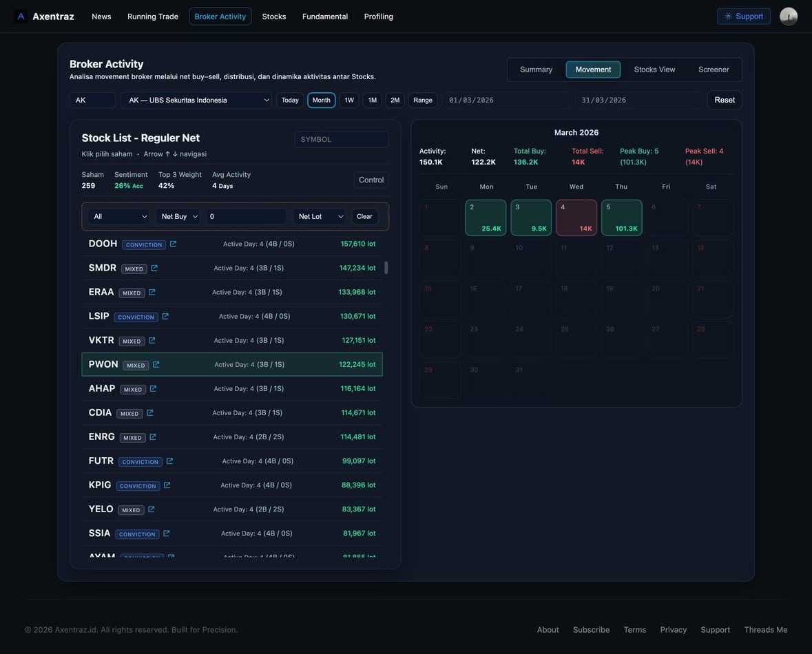The width and height of the screenshot is (812, 654).
Task: Open external link icon for YELO
Action: point(152,509)
